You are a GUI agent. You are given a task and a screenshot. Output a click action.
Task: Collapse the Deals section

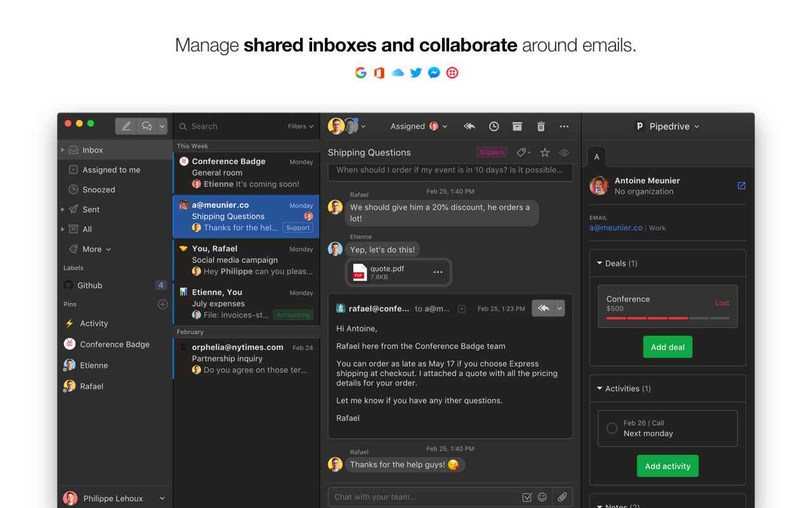tap(599, 263)
